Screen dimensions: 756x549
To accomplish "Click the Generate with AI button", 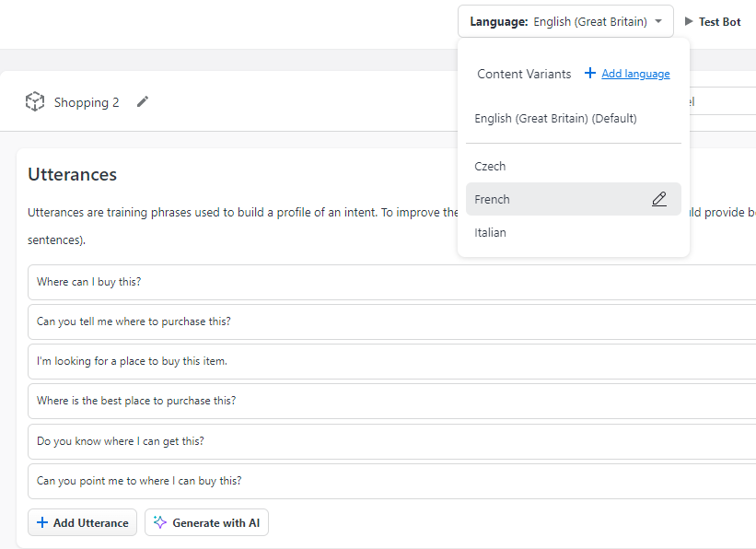I will tap(206, 522).
